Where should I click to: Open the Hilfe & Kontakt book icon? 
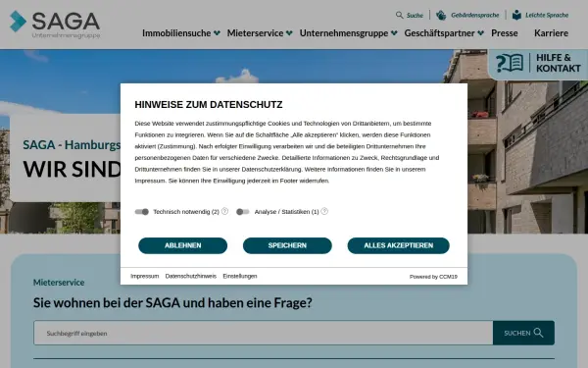pos(510,63)
